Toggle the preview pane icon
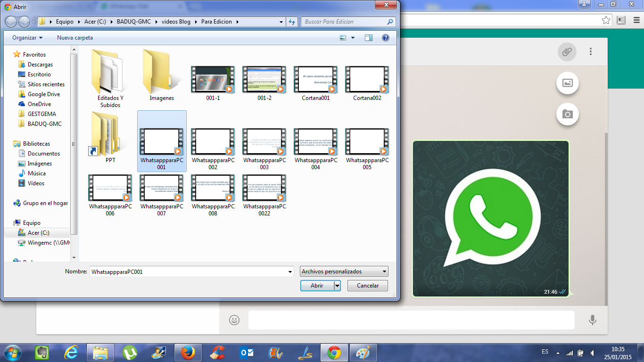 point(369,38)
